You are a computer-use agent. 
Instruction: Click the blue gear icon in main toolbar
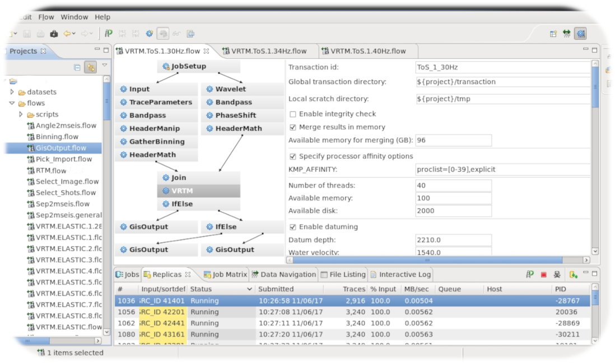tap(150, 34)
